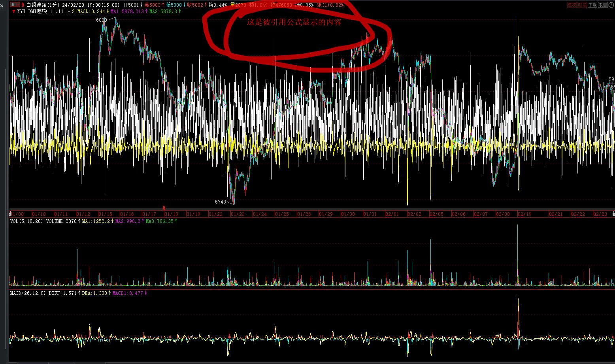Click the 01/26 date on the time axis

click(304, 214)
